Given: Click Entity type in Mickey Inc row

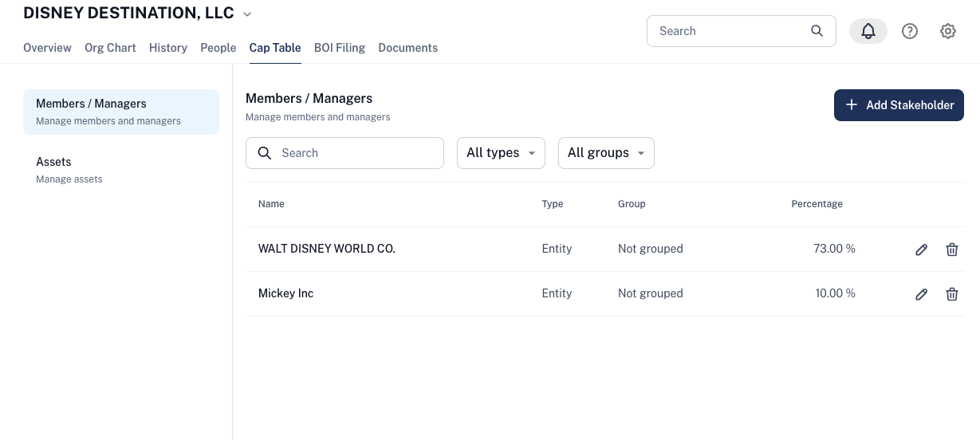Looking at the screenshot, I should 557,293.
